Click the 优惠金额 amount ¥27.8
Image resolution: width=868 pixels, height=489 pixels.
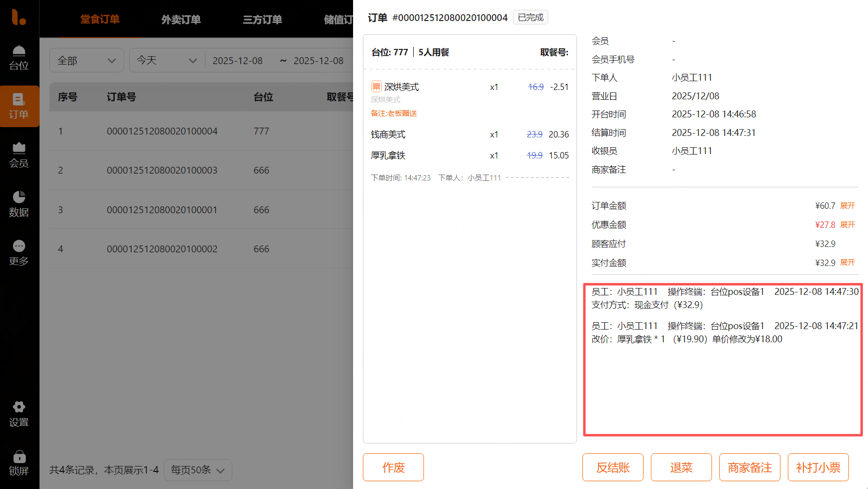825,225
